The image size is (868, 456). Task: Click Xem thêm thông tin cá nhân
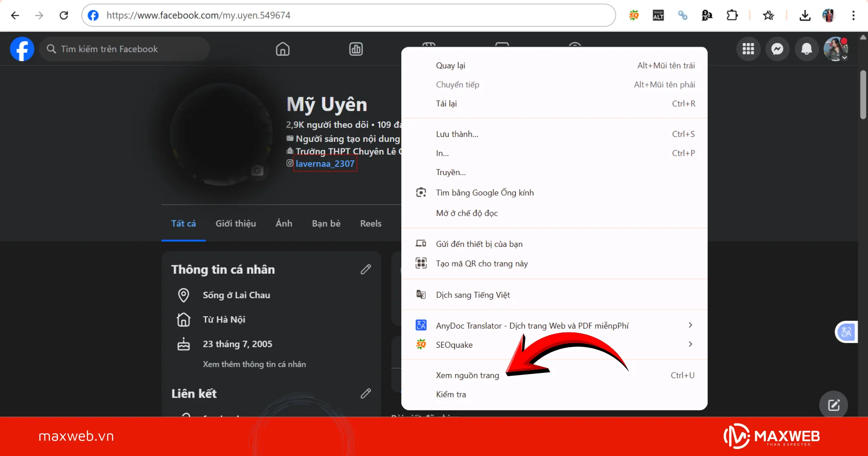(254, 364)
